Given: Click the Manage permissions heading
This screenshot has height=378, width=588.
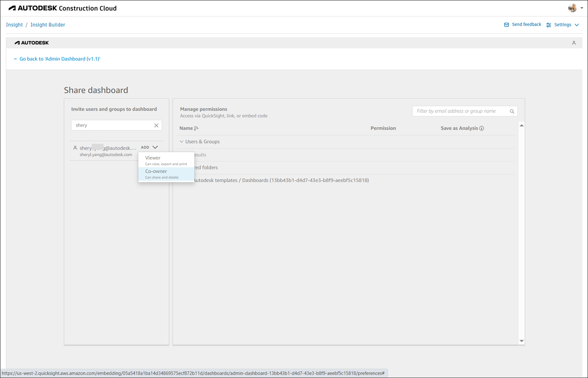Looking at the screenshot, I should 203,109.
